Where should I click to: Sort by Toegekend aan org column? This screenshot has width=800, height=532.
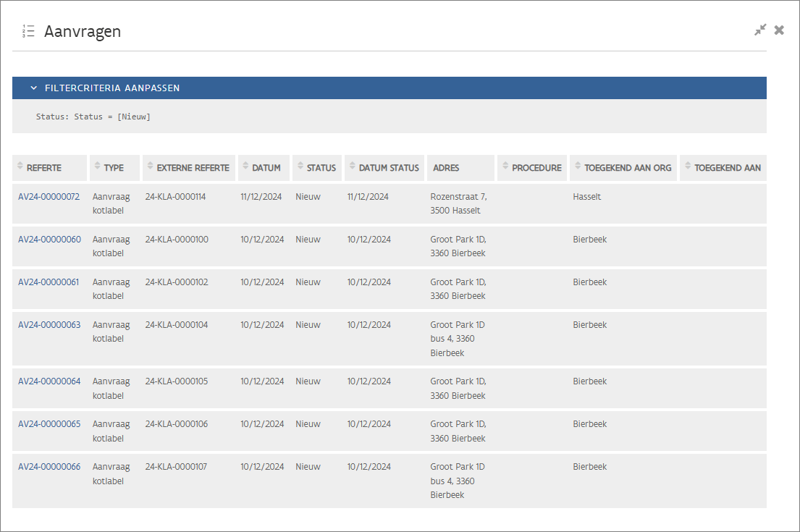pyautogui.click(x=628, y=167)
